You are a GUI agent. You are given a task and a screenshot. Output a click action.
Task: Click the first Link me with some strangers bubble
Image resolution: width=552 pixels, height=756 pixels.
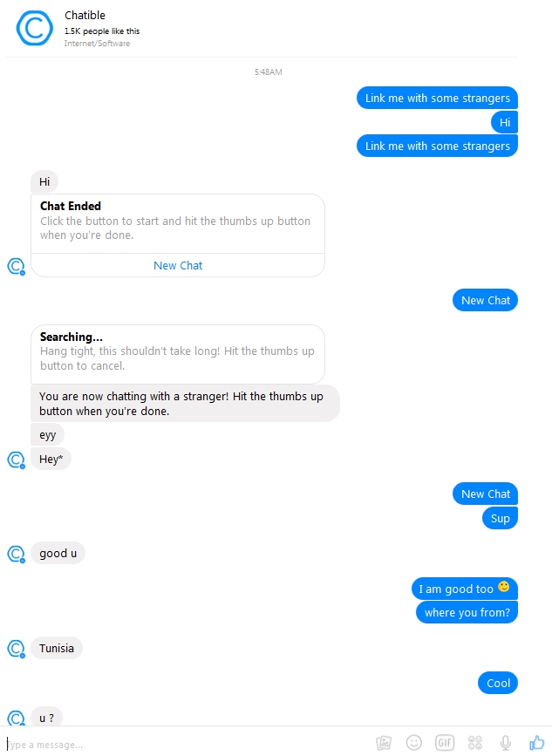pos(437,98)
